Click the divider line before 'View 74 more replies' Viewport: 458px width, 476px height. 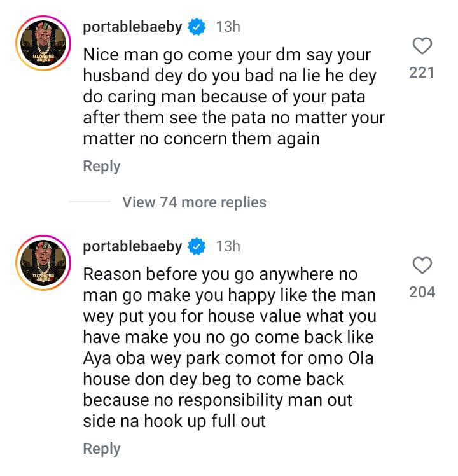89,202
